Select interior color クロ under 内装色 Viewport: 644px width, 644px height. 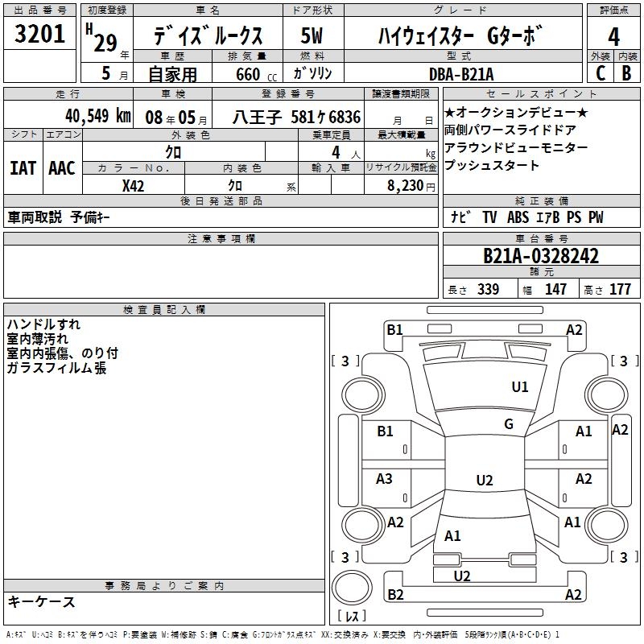[x=235, y=186]
